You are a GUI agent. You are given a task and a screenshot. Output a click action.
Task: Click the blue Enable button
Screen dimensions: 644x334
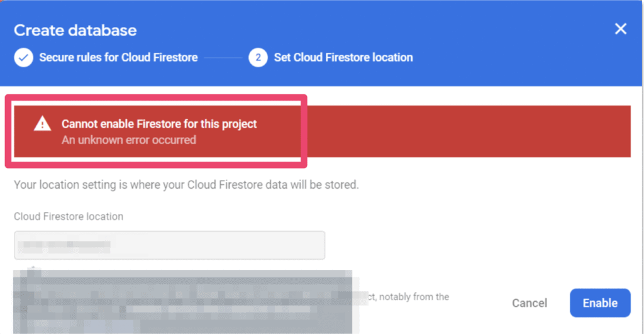click(600, 303)
